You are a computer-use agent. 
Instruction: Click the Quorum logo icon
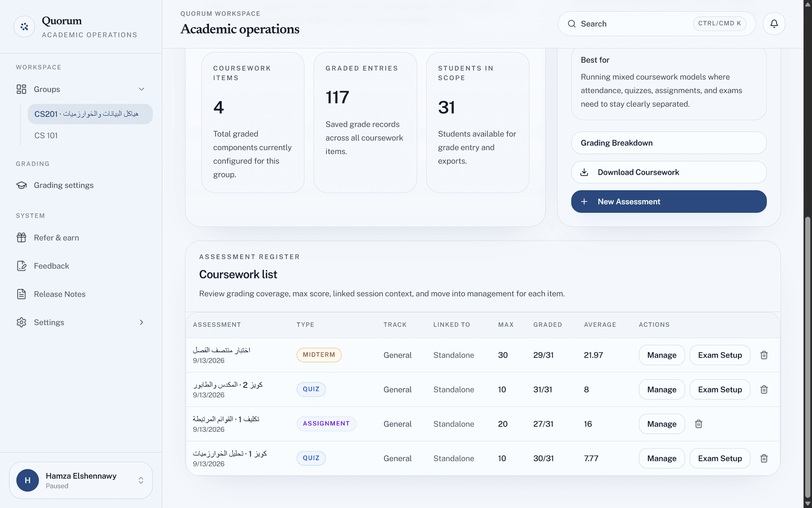coord(24,27)
